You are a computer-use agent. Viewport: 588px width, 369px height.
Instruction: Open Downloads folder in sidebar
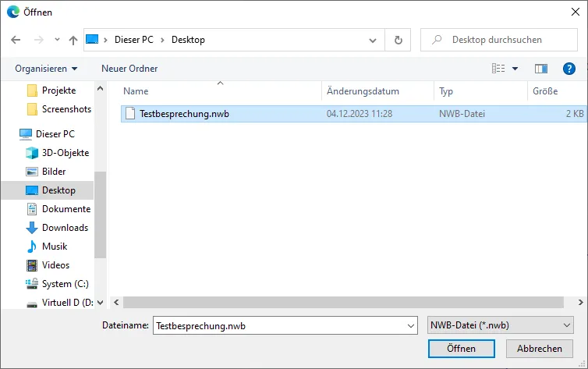pyautogui.click(x=65, y=228)
